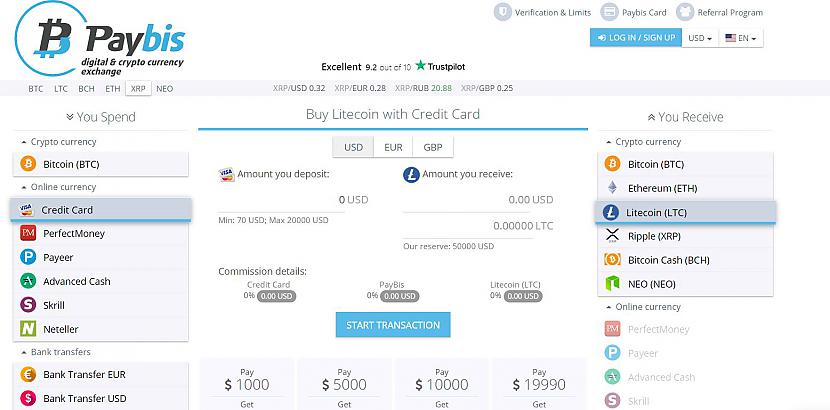Choose the Payeer payment icon in You Spend
Screen dimensions: 830x410
(28, 257)
